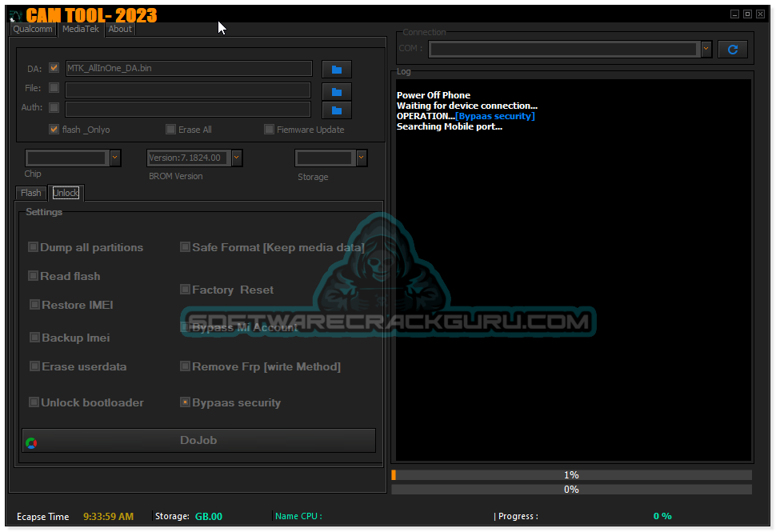This screenshot has width=776, height=532.
Task: Toggle Bypaas security checkbox
Action: click(185, 402)
